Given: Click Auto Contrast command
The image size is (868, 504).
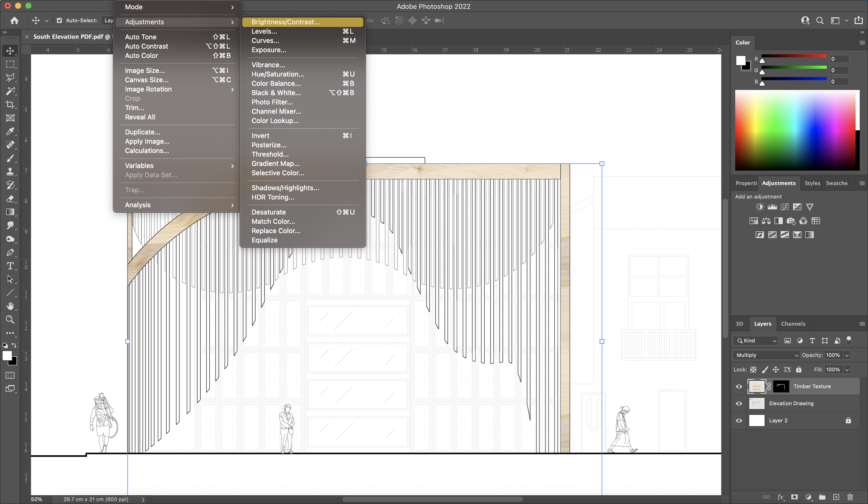Looking at the screenshot, I should point(178,46).
